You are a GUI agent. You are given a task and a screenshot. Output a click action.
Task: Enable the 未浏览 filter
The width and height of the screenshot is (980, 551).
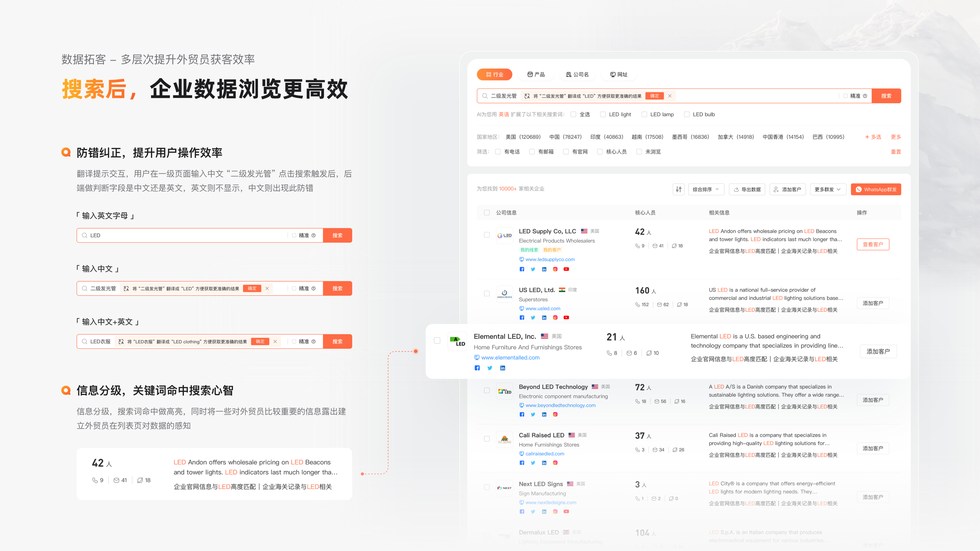click(639, 152)
